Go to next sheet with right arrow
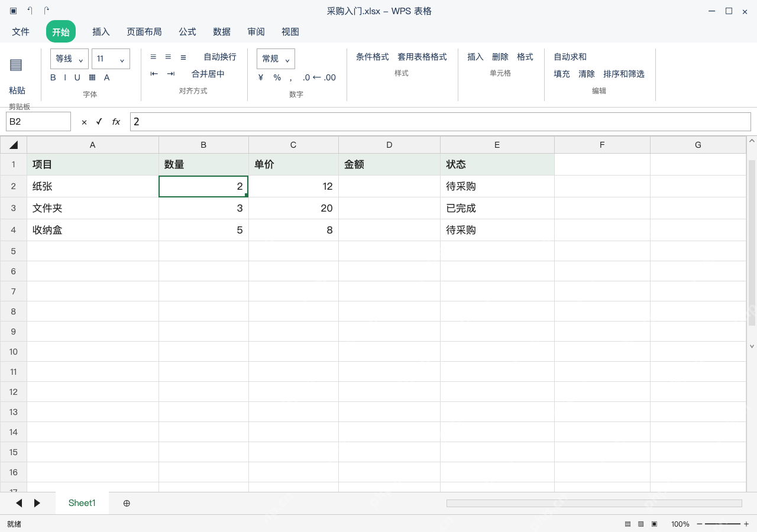Image resolution: width=757 pixels, height=532 pixels. [x=37, y=503]
